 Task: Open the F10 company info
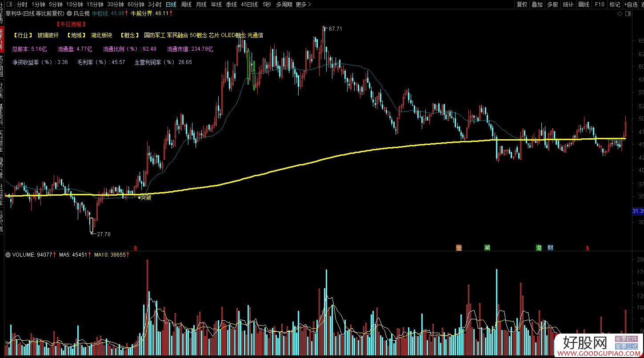pos(600,4)
